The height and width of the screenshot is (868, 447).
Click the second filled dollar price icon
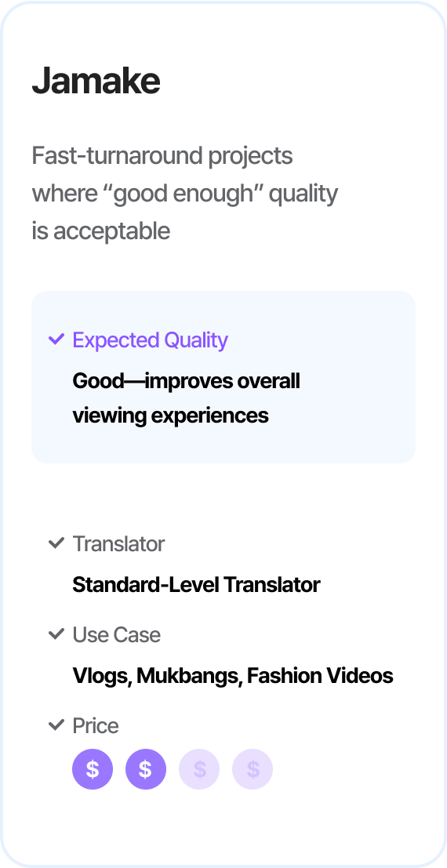click(146, 769)
